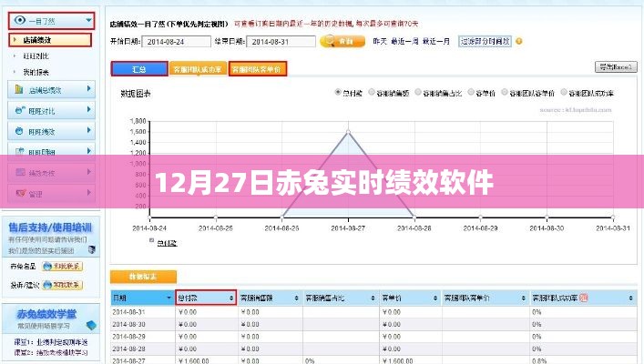Collapse the 一目了然 menu arrow
Screen dimensions: 644x364
(x=88, y=20)
